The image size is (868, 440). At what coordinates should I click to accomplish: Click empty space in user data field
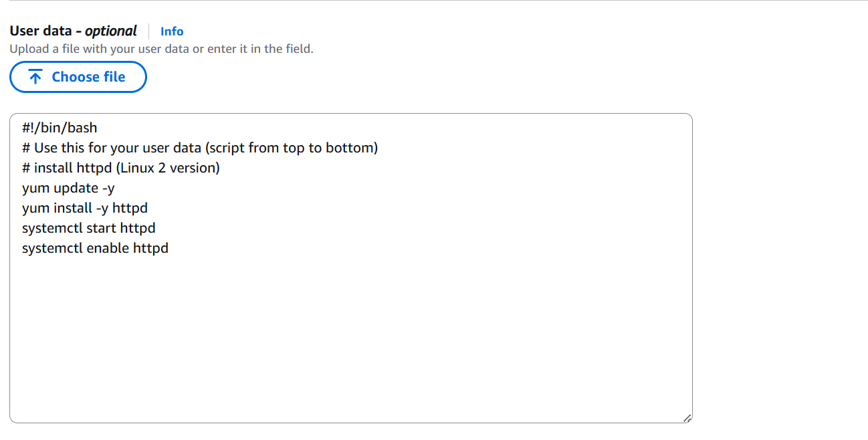(x=350, y=334)
